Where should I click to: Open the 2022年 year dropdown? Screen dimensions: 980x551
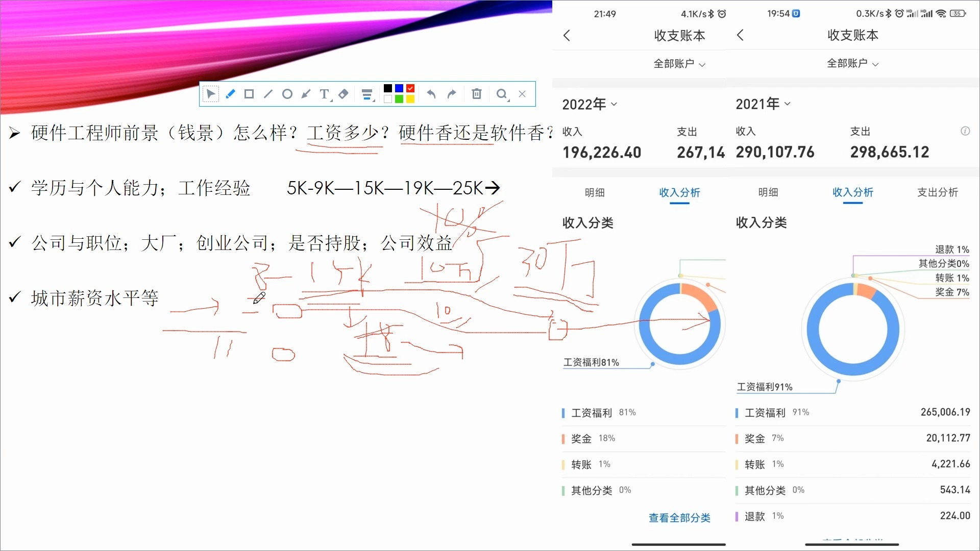pos(590,104)
